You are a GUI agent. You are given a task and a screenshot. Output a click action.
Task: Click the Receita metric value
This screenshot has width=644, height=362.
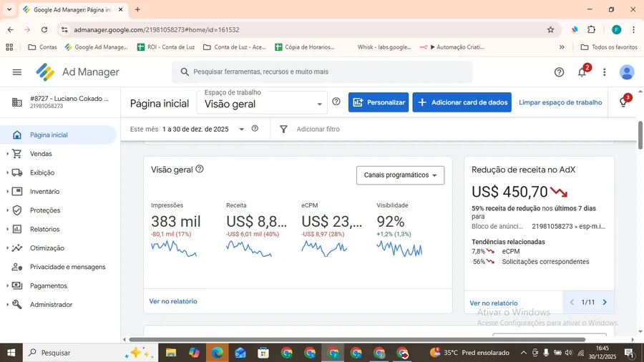(257, 222)
